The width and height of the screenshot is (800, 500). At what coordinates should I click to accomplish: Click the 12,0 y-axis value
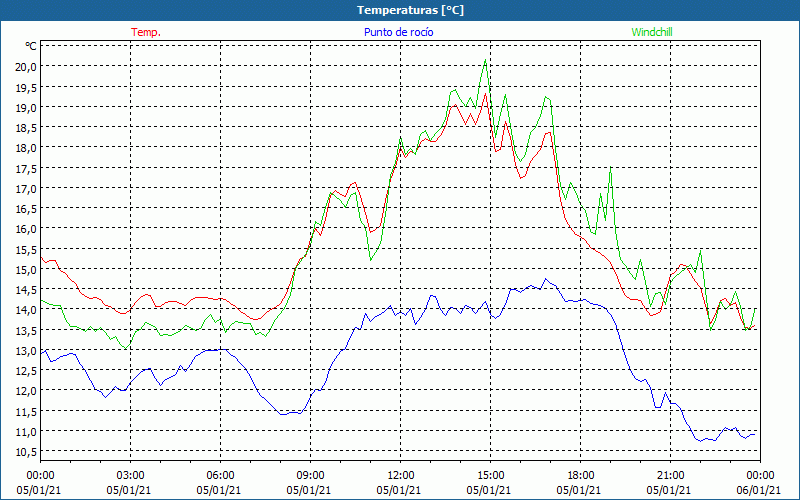[27, 391]
